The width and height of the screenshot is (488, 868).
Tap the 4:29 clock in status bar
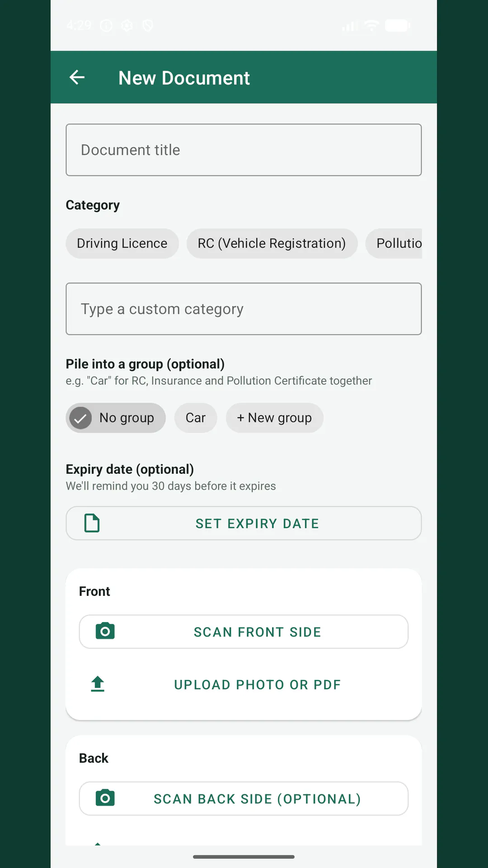[x=79, y=25]
